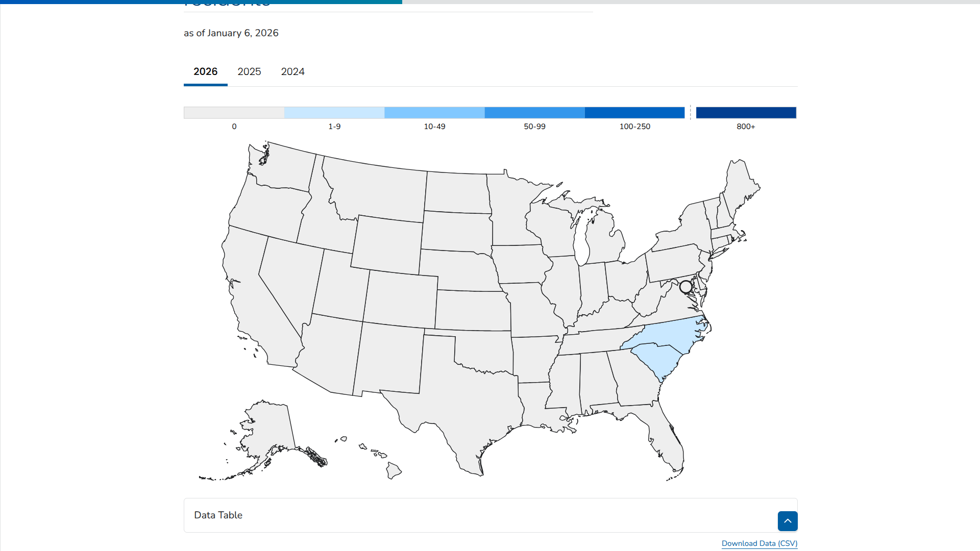Image resolution: width=980 pixels, height=551 pixels.
Task: Click the 50-99 legend color swatch
Action: pos(534,113)
